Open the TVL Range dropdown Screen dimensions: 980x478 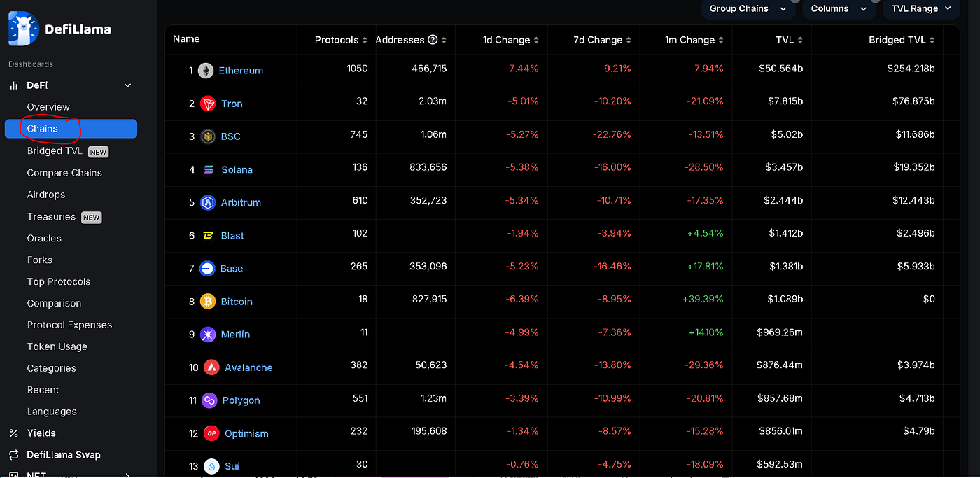pyautogui.click(x=920, y=8)
